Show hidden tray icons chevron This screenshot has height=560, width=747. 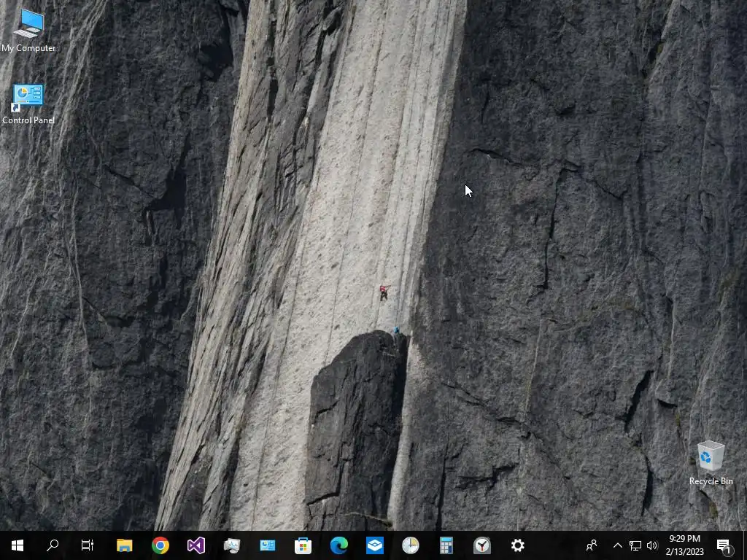pos(617,545)
